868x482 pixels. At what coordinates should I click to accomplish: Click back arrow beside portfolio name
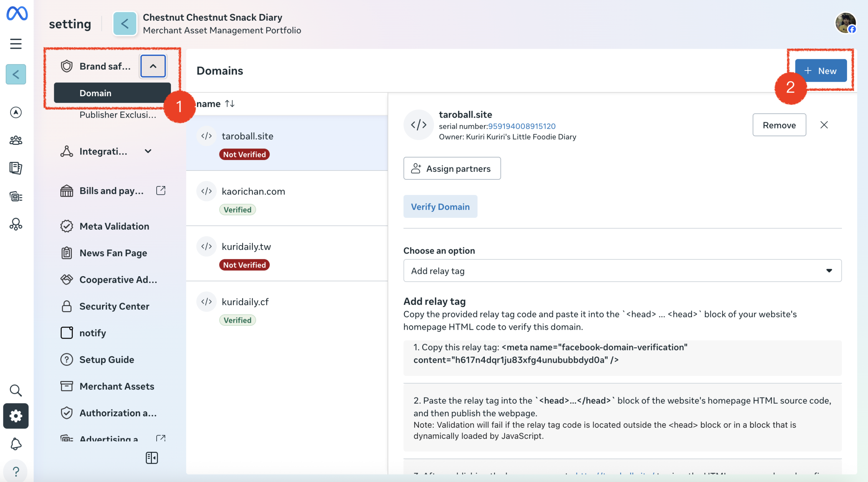click(x=125, y=23)
